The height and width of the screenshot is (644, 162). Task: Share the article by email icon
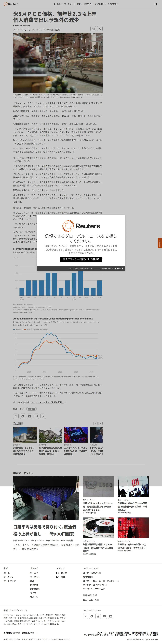(x=36, y=416)
